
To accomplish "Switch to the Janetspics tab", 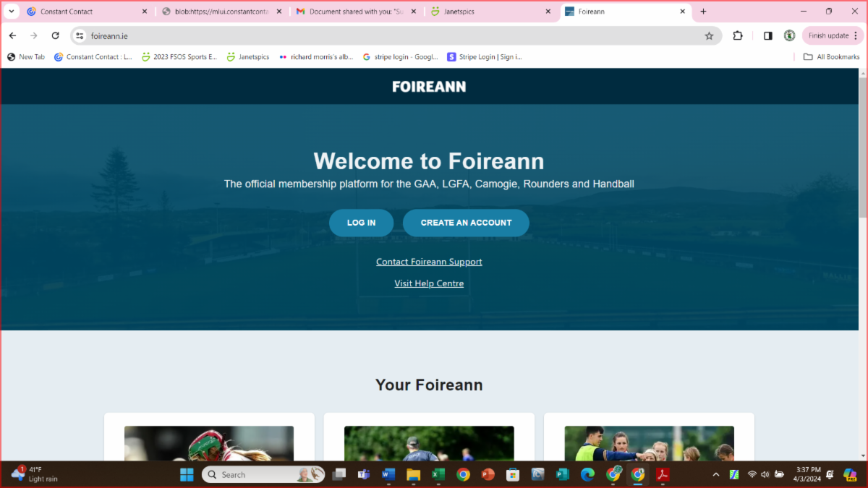I will 491,12.
